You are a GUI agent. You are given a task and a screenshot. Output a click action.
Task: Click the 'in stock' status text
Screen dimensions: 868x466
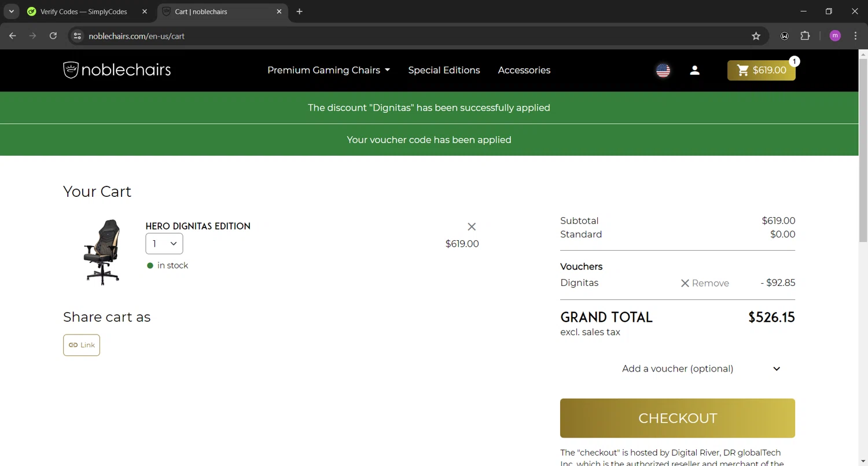(x=172, y=266)
